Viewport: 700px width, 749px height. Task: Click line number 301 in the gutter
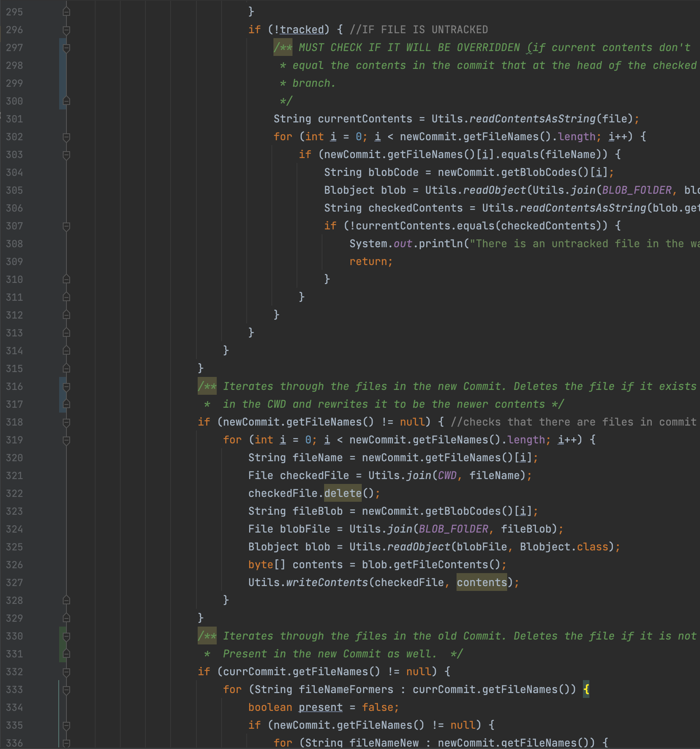(15, 119)
